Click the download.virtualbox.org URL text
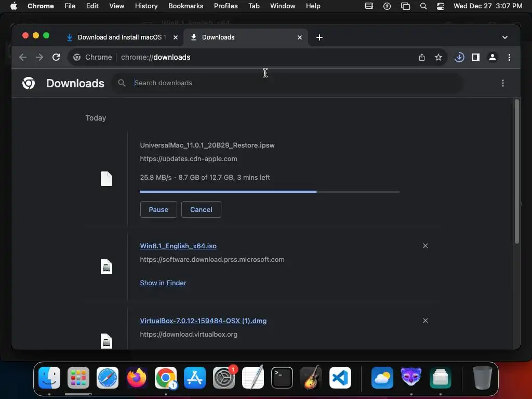Image resolution: width=532 pixels, height=399 pixels. (189, 334)
